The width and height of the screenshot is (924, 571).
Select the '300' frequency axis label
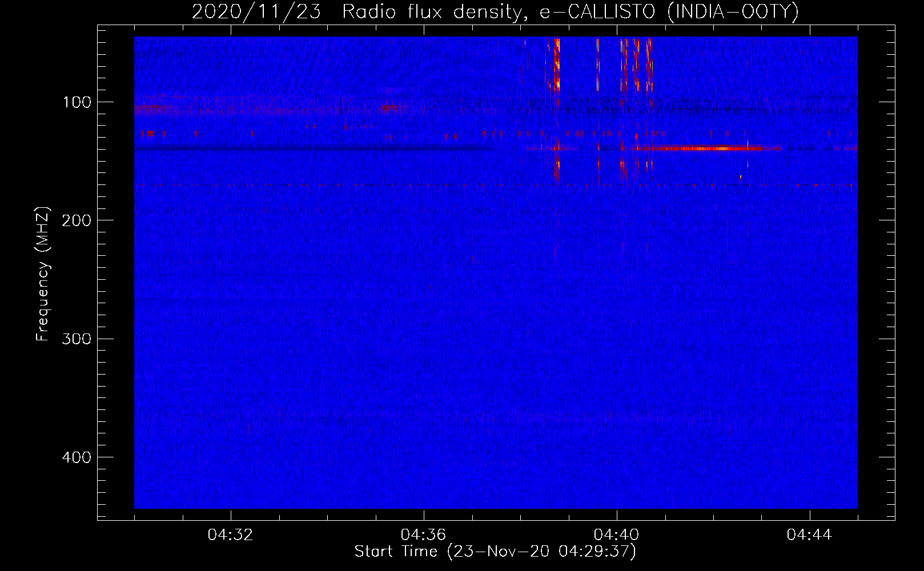[x=77, y=339]
